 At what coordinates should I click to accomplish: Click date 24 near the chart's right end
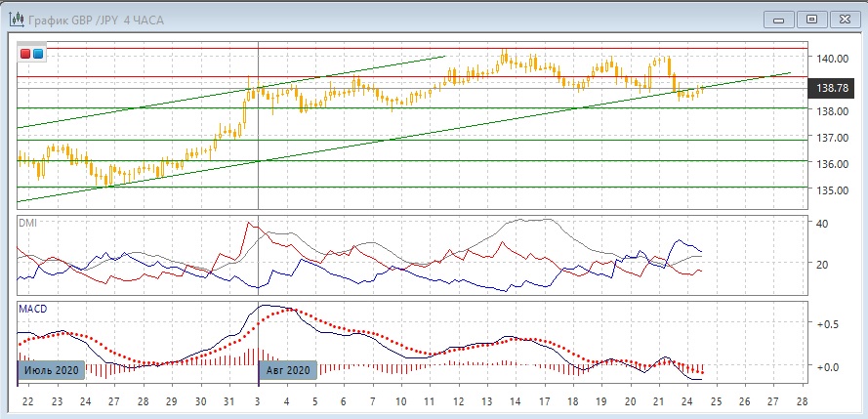point(688,402)
